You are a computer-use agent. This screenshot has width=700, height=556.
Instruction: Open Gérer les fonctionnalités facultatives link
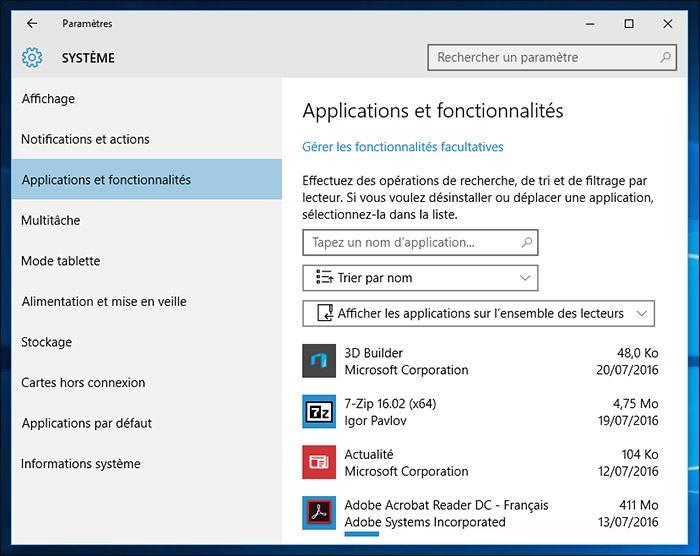(x=403, y=147)
